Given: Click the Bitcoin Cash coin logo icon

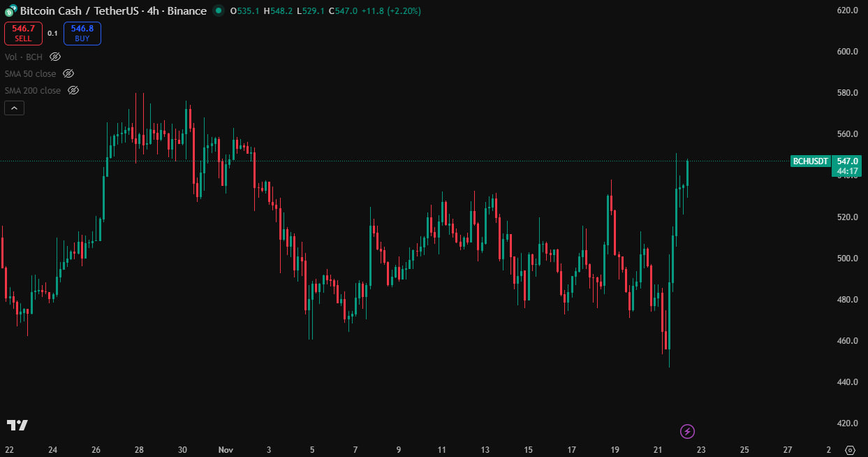Looking at the screenshot, I should 10,11.
